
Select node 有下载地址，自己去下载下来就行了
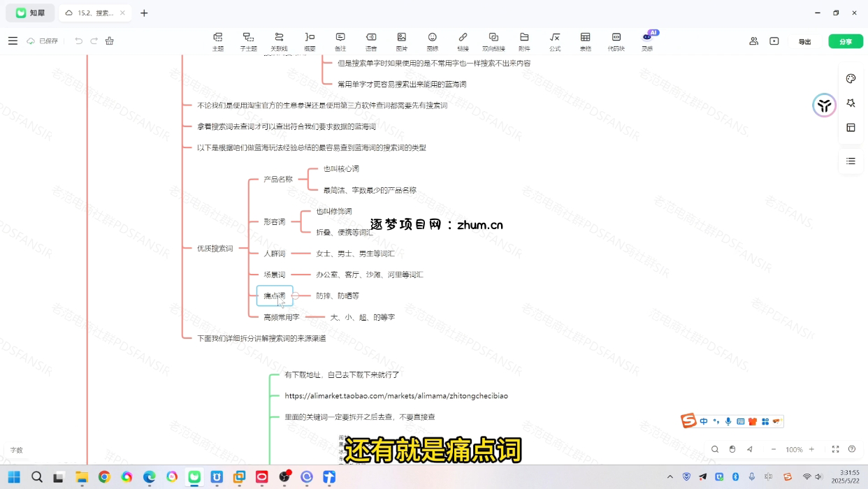point(342,374)
